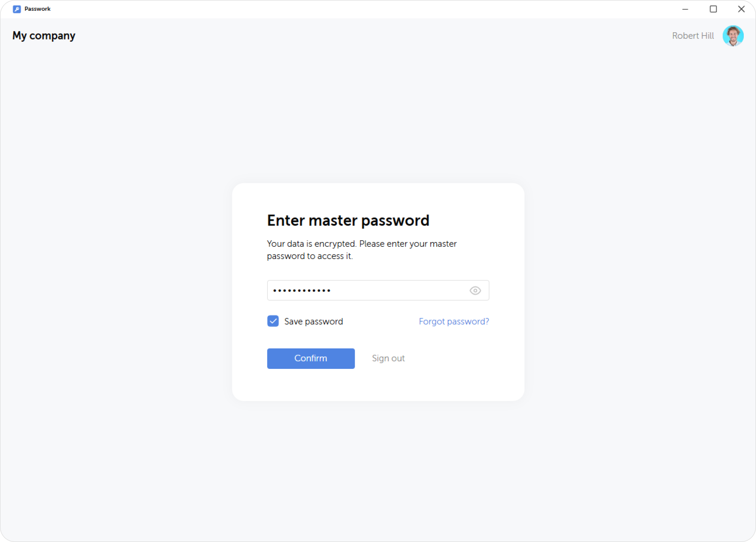Click the Forgot password link
756x542 pixels.
[x=454, y=321]
